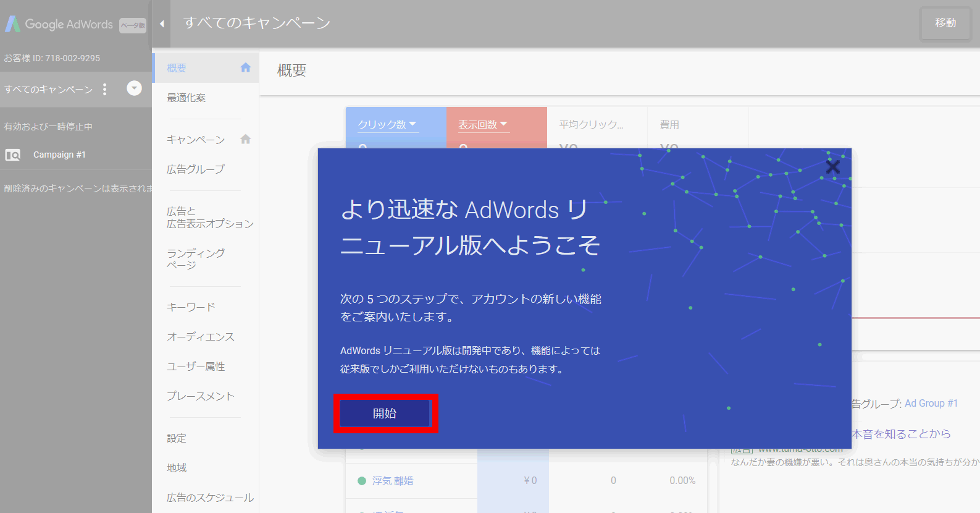Open the キャンペーン menu item

196,140
